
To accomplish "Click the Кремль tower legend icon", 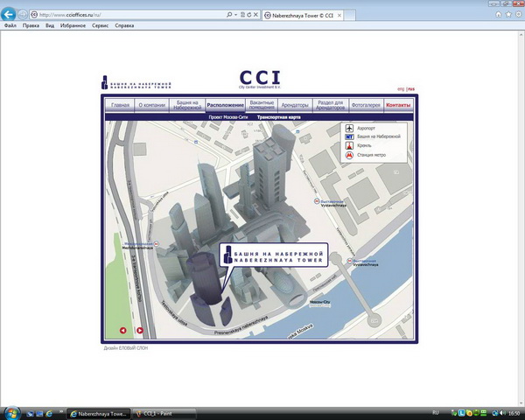I will 349,146.
